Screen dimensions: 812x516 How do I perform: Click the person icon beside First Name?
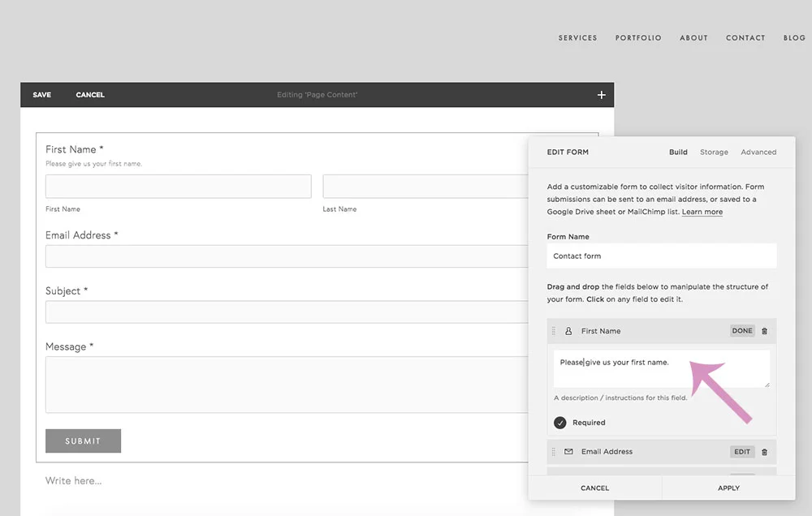(x=569, y=330)
